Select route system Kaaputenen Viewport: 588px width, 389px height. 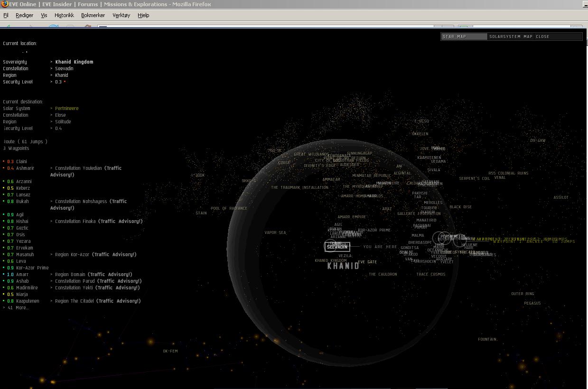[28, 301]
